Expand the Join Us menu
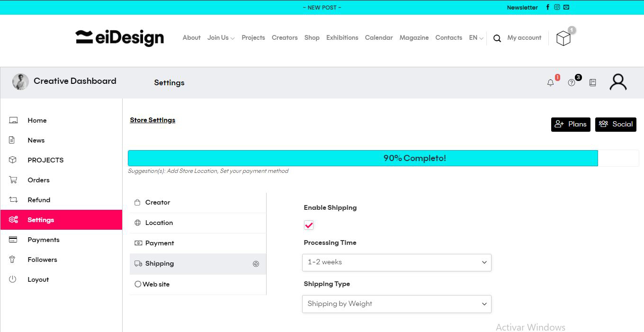 [x=221, y=38]
